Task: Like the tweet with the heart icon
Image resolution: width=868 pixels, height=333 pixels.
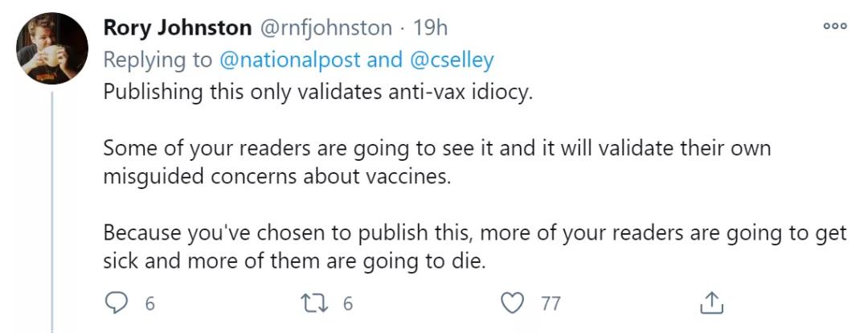Action: coord(511,303)
